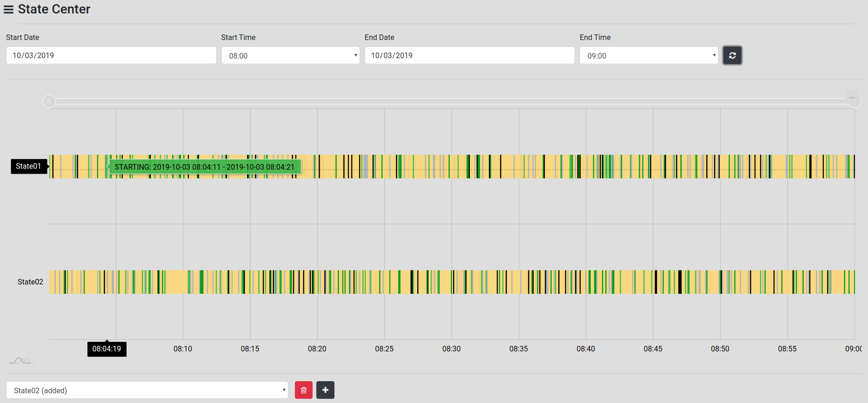Click the refresh button next to End Time
Image resolution: width=868 pixels, height=403 pixels.
732,56
